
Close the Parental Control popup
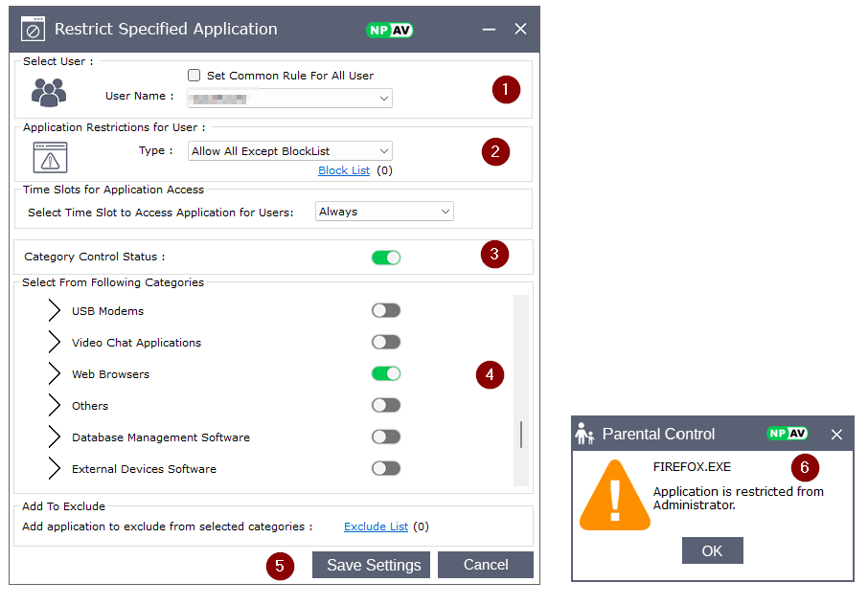(836, 435)
